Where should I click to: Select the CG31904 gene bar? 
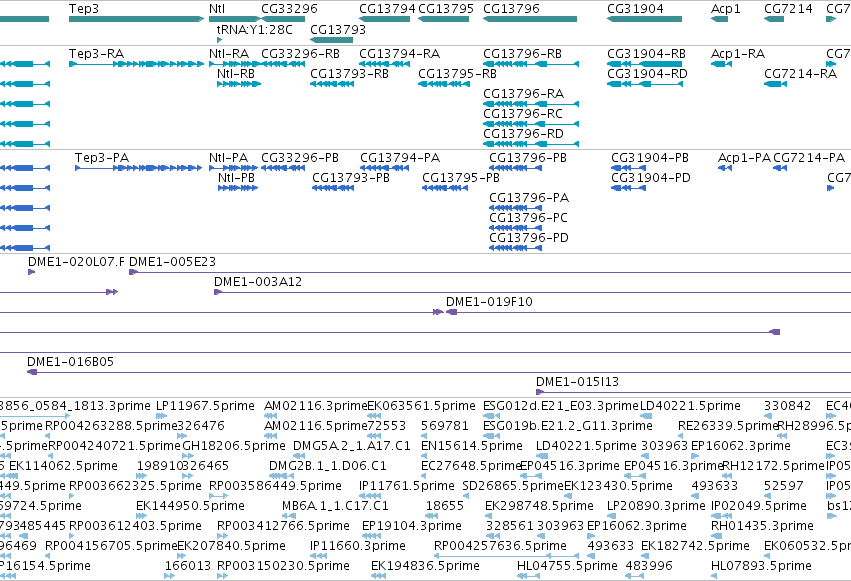(x=644, y=19)
